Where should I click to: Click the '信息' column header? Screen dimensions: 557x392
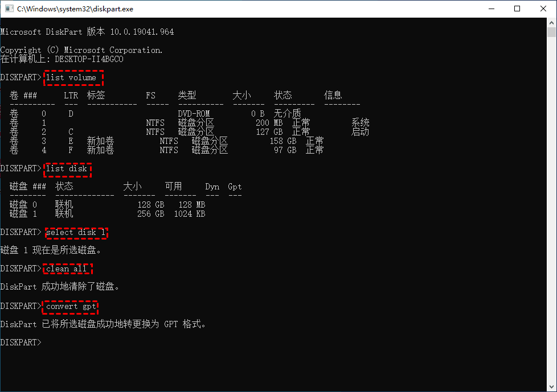(333, 96)
